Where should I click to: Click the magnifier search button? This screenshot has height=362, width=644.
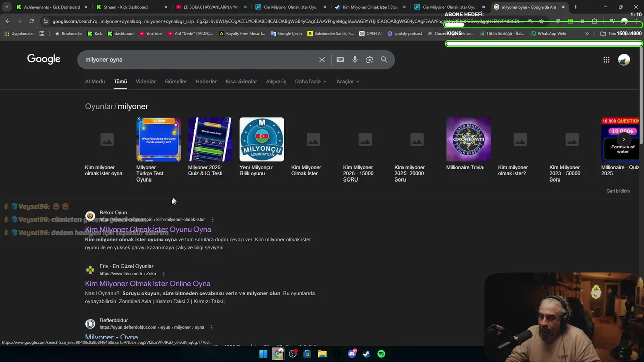[x=384, y=60]
